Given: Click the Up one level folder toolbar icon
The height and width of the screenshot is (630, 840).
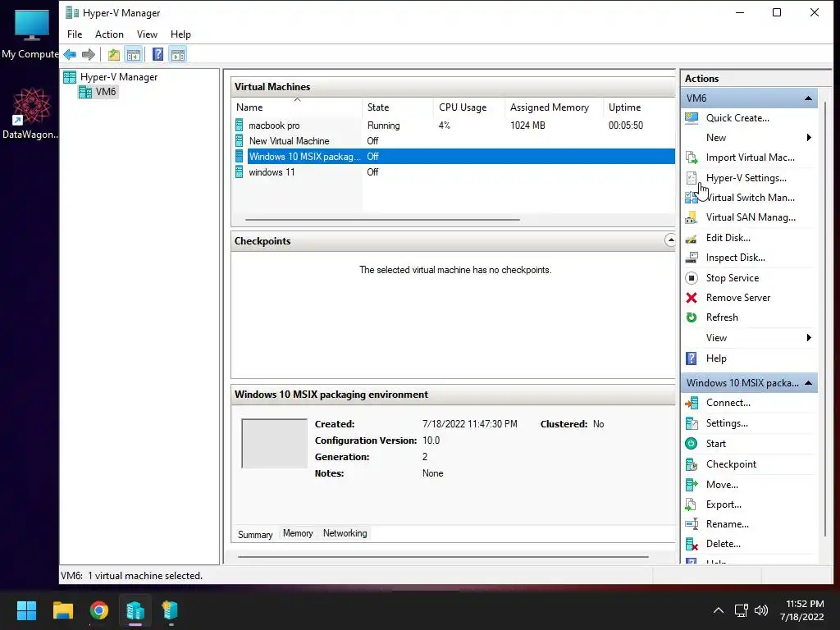Looking at the screenshot, I should coord(113,55).
